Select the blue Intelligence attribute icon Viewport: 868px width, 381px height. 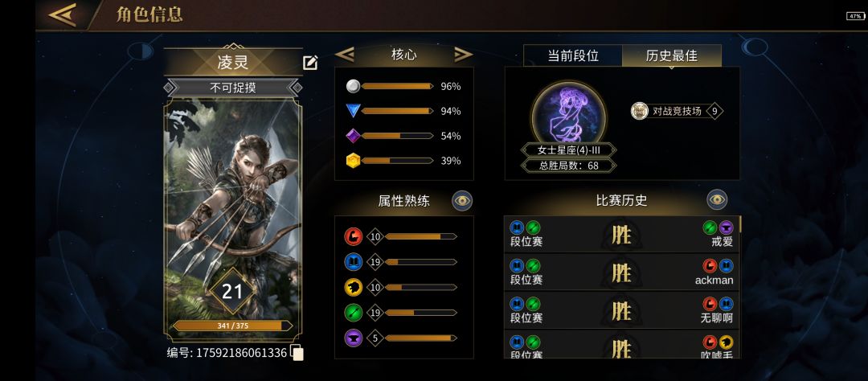pos(353,262)
